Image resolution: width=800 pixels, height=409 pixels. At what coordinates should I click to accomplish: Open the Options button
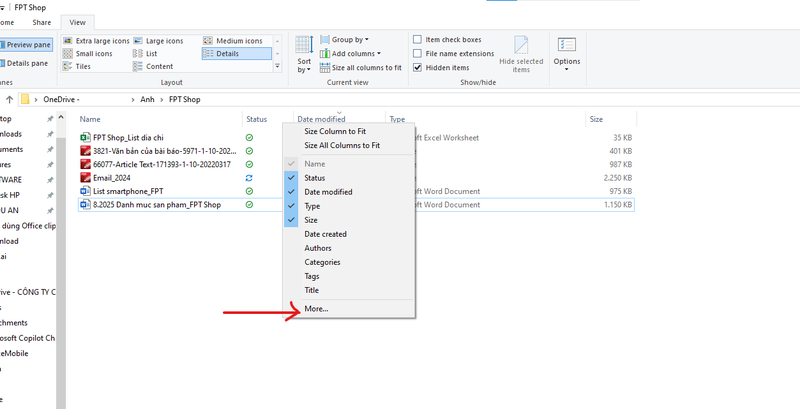tap(567, 54)
